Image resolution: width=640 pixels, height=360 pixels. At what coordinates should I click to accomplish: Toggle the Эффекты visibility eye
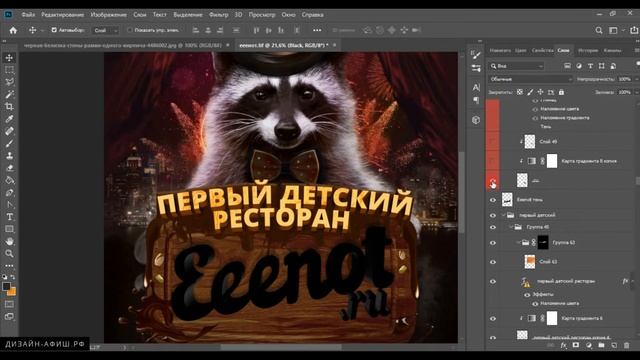click(x=527, y=295)
